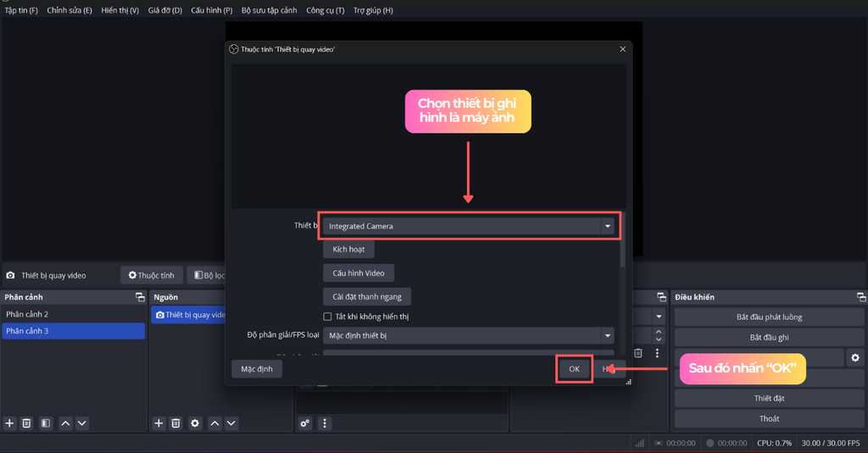This screenshot has width=868, height=453.
Task: Add a new scene in Phân cảnh panel
Action: [x=9, y=423]
